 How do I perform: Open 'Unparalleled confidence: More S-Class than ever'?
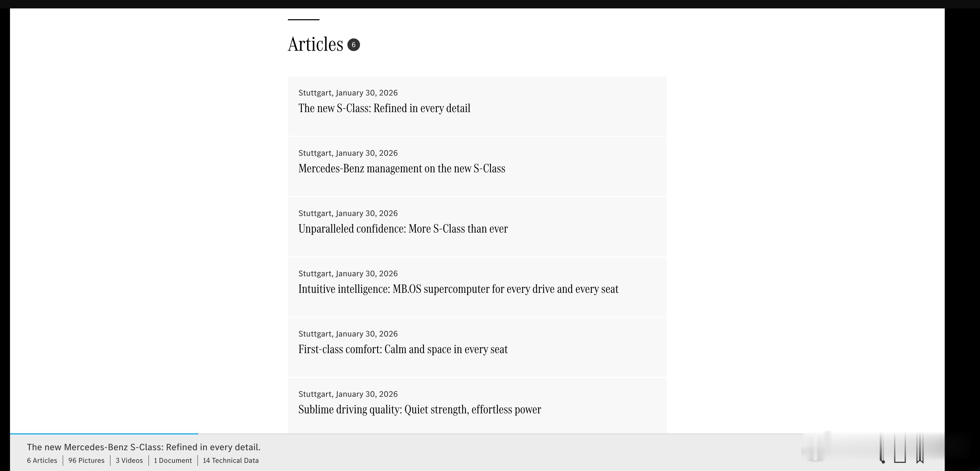click(403, 229)
